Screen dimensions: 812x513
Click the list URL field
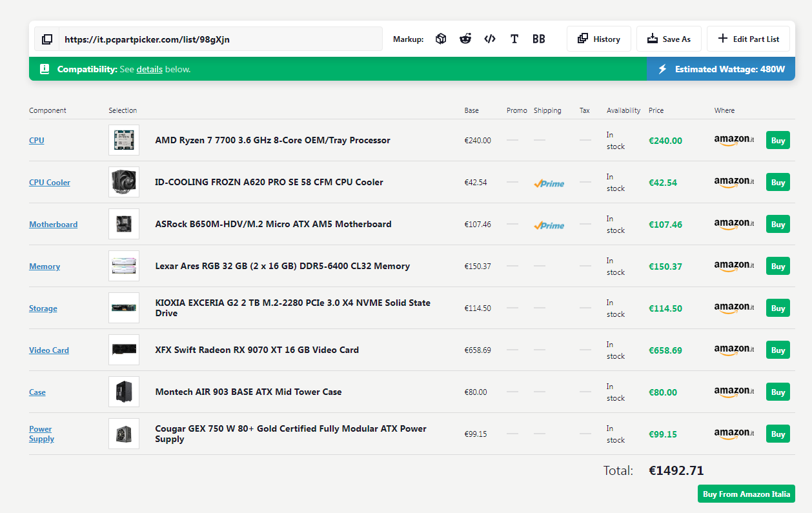coord(221,39)
